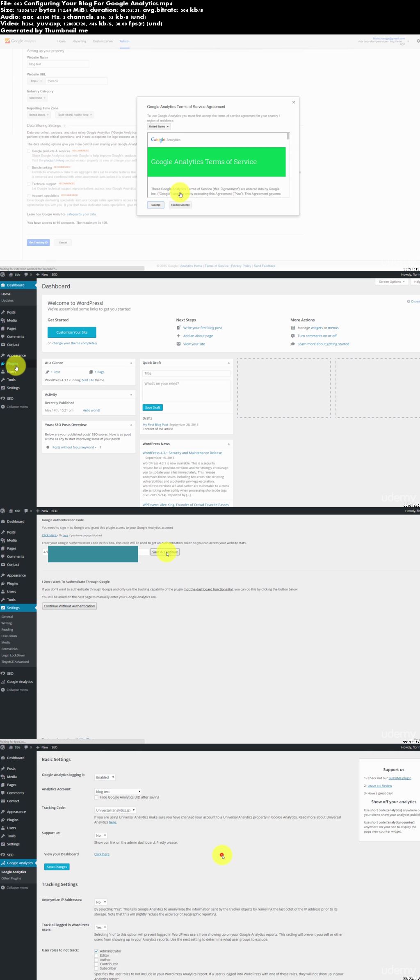Viewport: 420px width, 980px height.
Task: Open the Screen Options dropdown on the Dashboard
Action: point(392,282)
